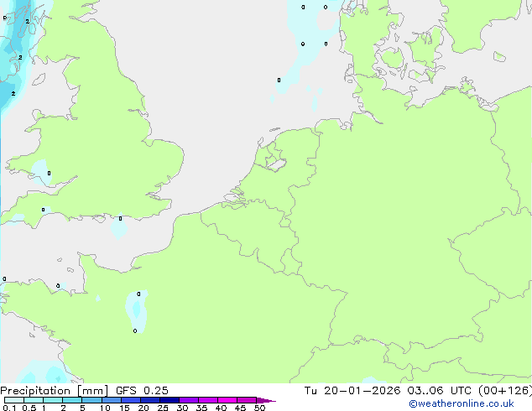The height and width of the screenshot is (411, 532).
Task: Click the '03..06 UTC' time range text
Action: [440, 391]
